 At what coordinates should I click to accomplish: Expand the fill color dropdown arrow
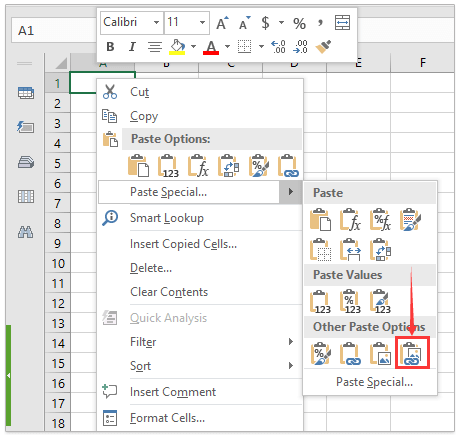[x=193, y=47]
